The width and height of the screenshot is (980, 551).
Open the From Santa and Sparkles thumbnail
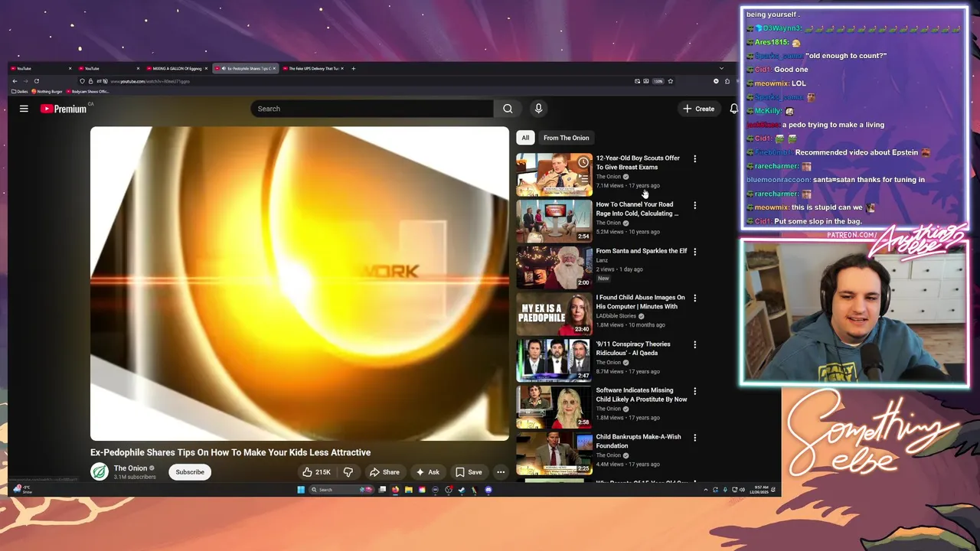tap(554, 268)
